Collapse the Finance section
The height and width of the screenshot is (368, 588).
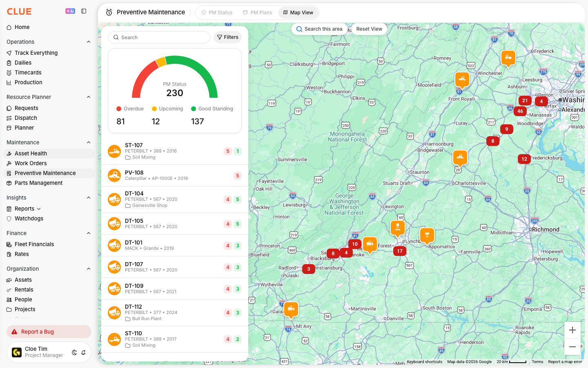coord(89,233)
